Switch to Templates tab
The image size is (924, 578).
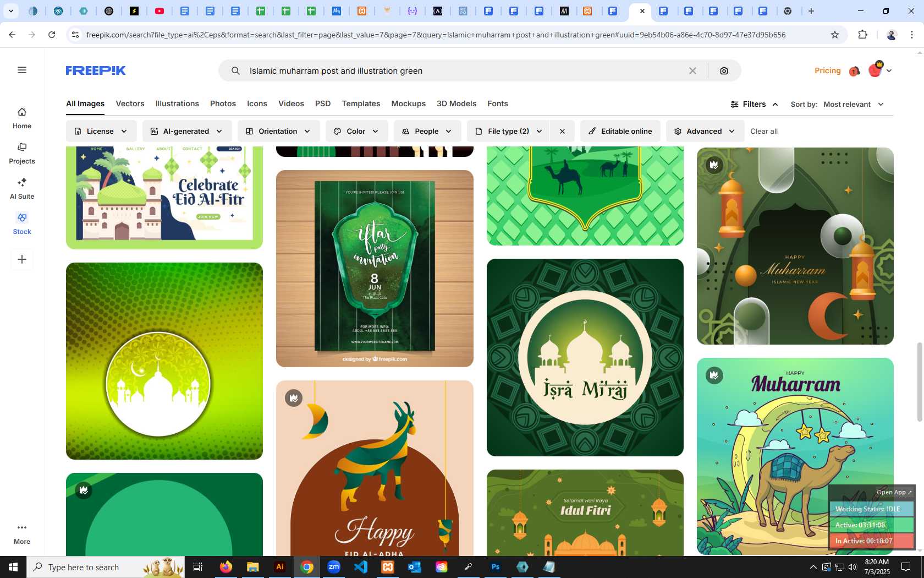[x=361, y=103]
